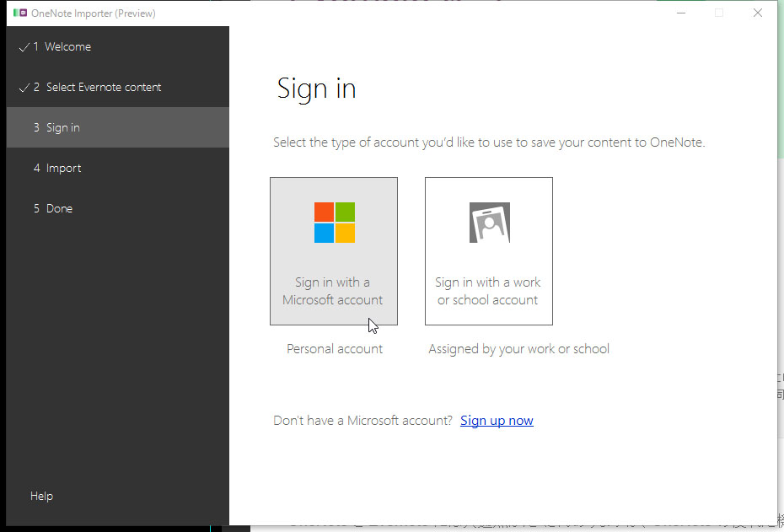The width and height of the screenshot is (784, 532).
Task: Click the Microsoft four-color logo icon
Action: (x=335, y=223)
